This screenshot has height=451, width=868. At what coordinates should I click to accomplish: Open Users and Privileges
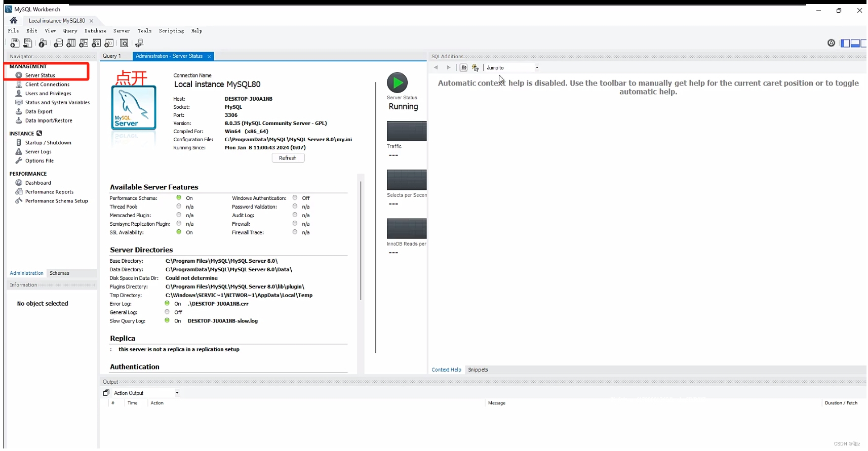pos(48,94)
